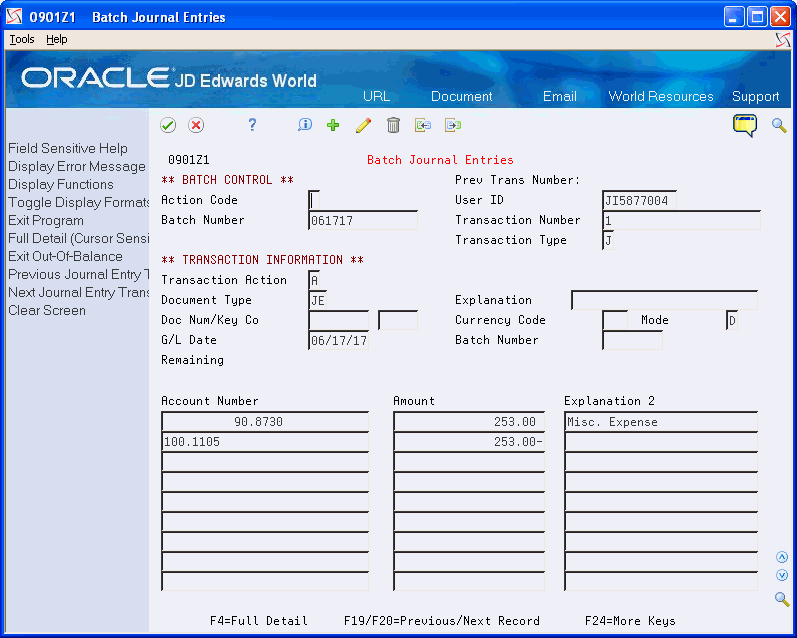This screenshot has height=638, width=797.
Task: Click the Transaction Type field
Action: pos(608,240)
